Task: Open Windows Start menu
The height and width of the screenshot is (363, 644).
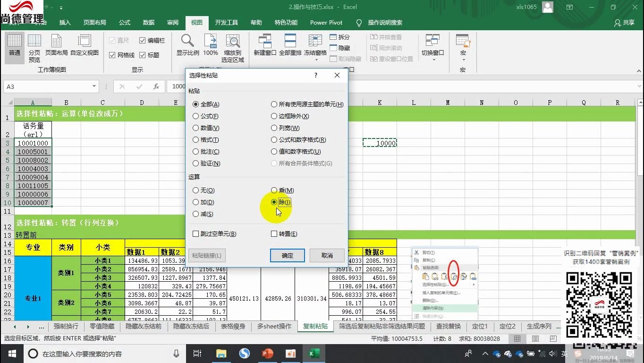Action: click(11, 354)
